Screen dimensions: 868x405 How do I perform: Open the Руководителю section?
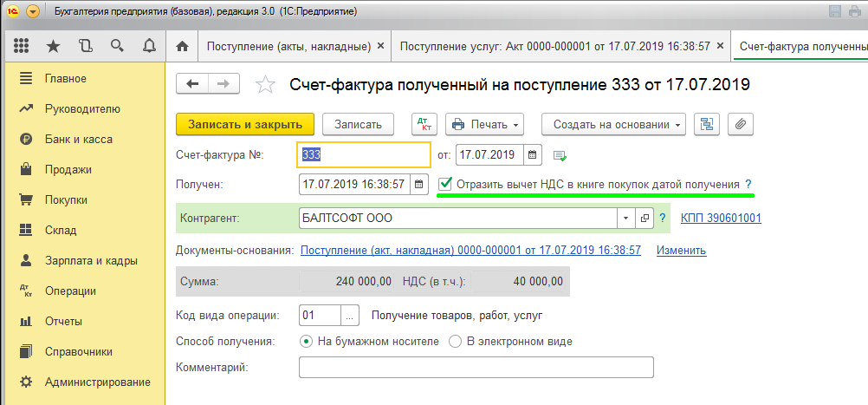[82, 108]
